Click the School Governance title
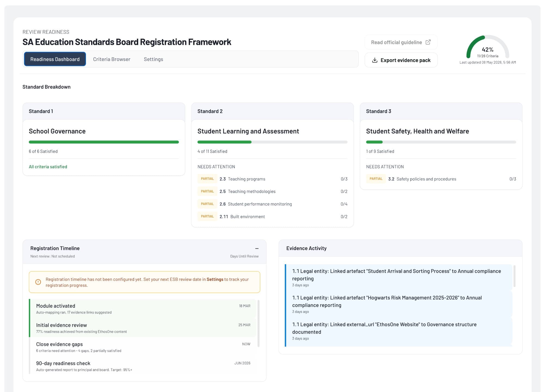 click(57, 131)
